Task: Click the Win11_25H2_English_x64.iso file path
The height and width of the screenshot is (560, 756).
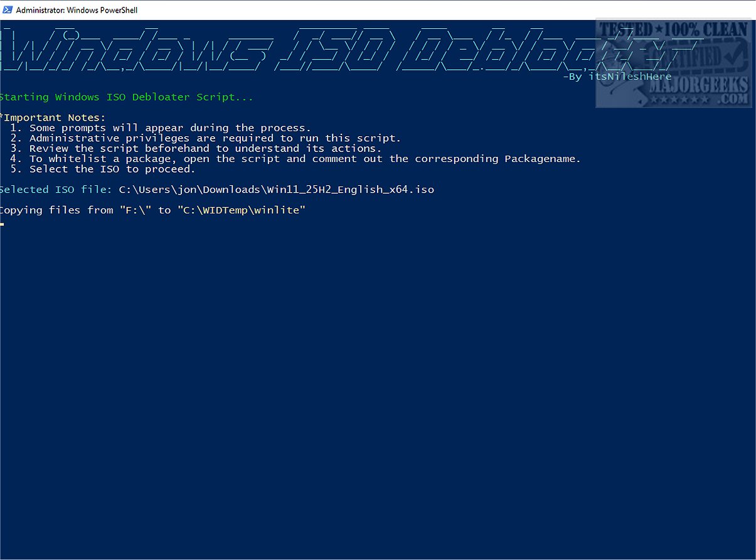Action: tap(276, 190)
